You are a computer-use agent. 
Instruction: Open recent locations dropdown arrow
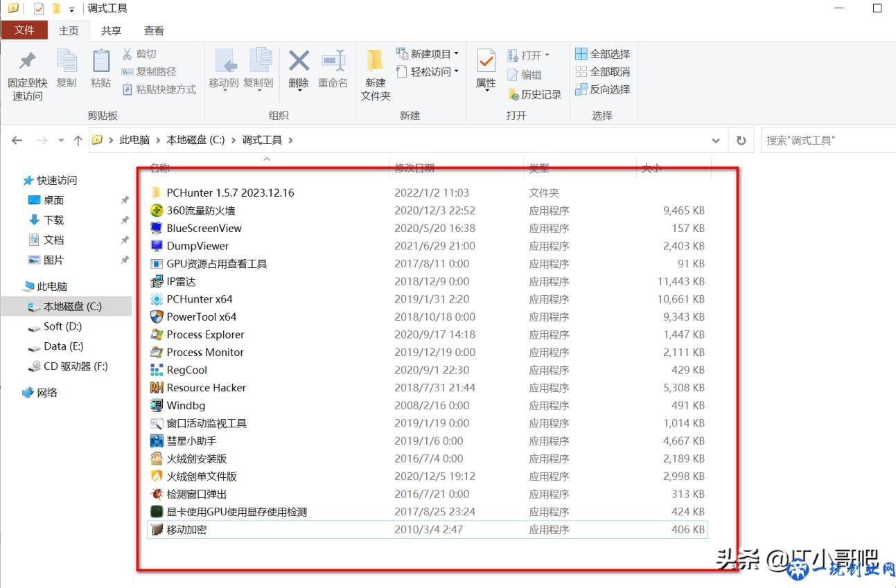(61, 140)
